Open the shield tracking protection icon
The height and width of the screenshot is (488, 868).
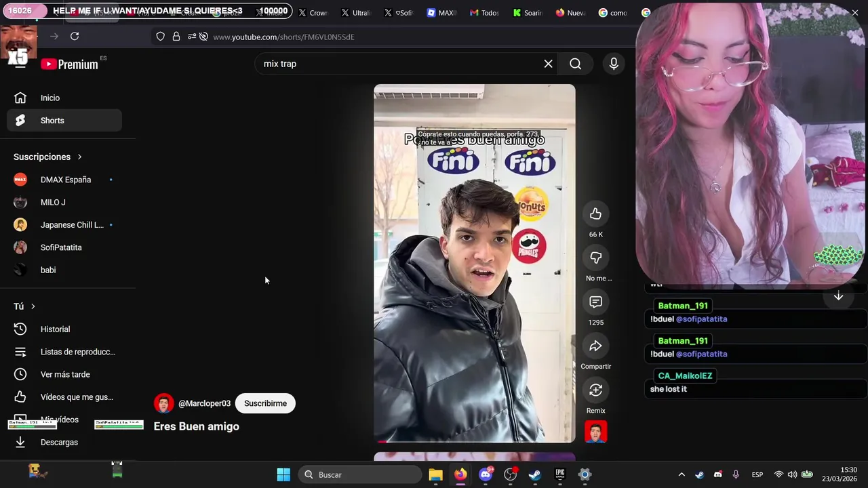pyautogui.click(x=161, y=37)
